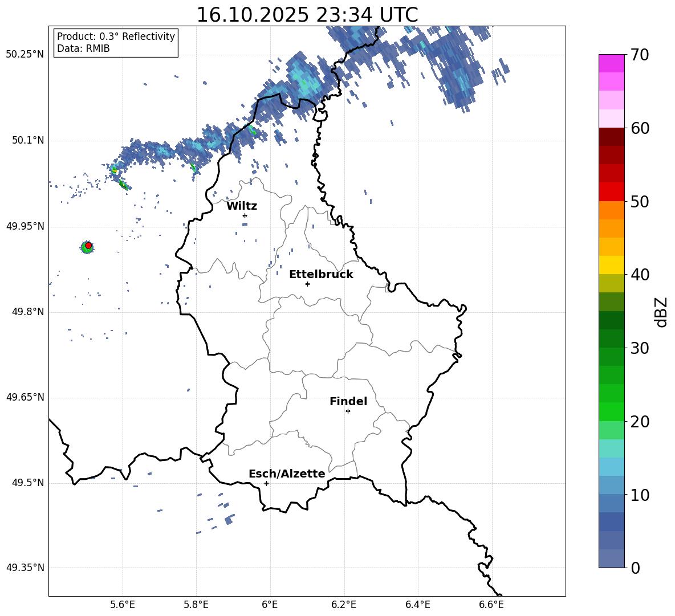
Task: Click the 49.35°N latitude label
Action: (25, 568)
